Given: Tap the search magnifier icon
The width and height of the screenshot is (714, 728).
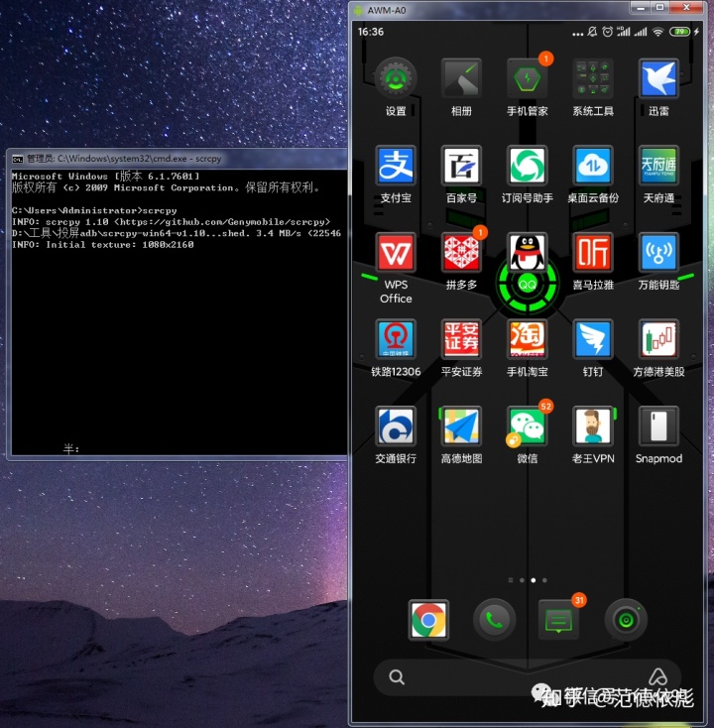Looking at the screenshot, I should click(x=397, y=677).
